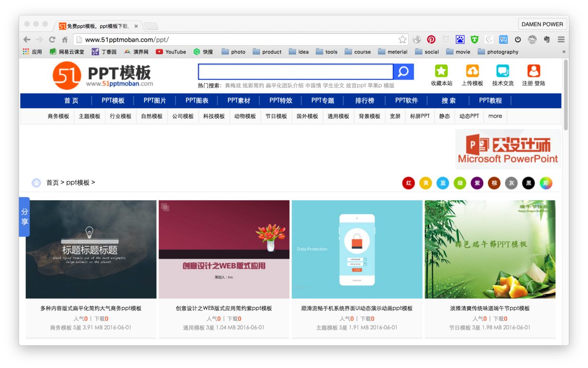The height and width of the screenshot is (368, 588).
Task: Select 排行榜 in navigation bar
Action: (365, 101)
